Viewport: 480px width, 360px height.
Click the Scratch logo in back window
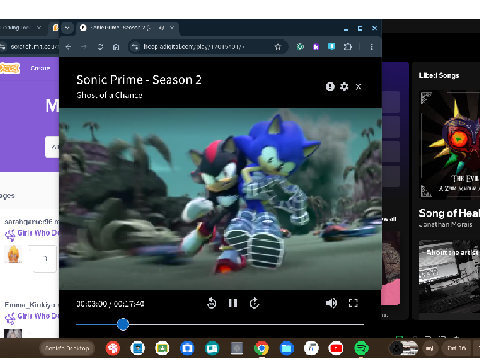click(10, 68)
